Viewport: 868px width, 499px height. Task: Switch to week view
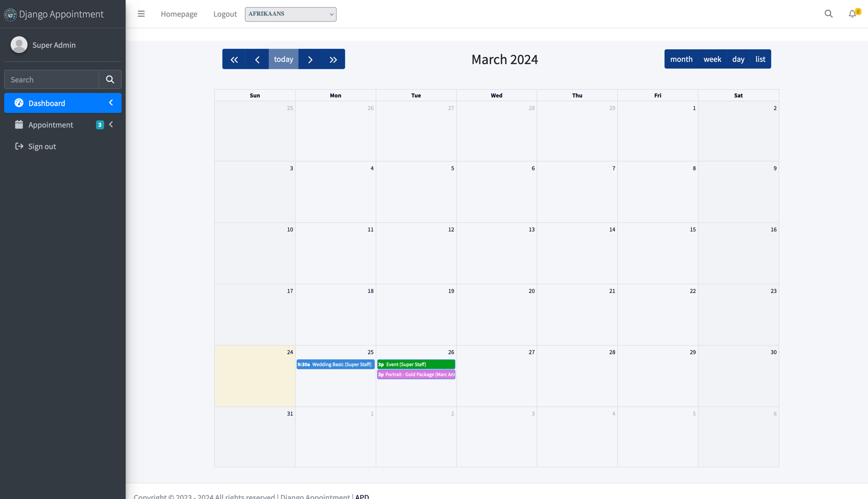(x=712, y=59)
